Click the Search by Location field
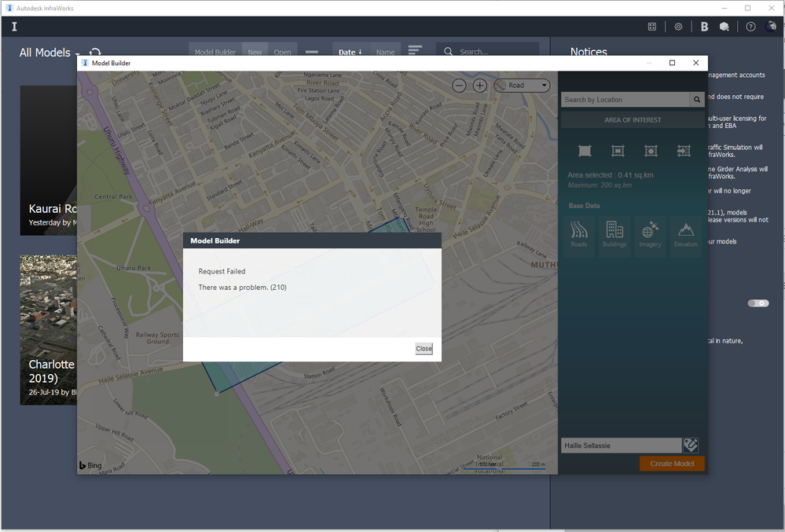The width and height of the screenshot is (785, 532). coord(625,100)
